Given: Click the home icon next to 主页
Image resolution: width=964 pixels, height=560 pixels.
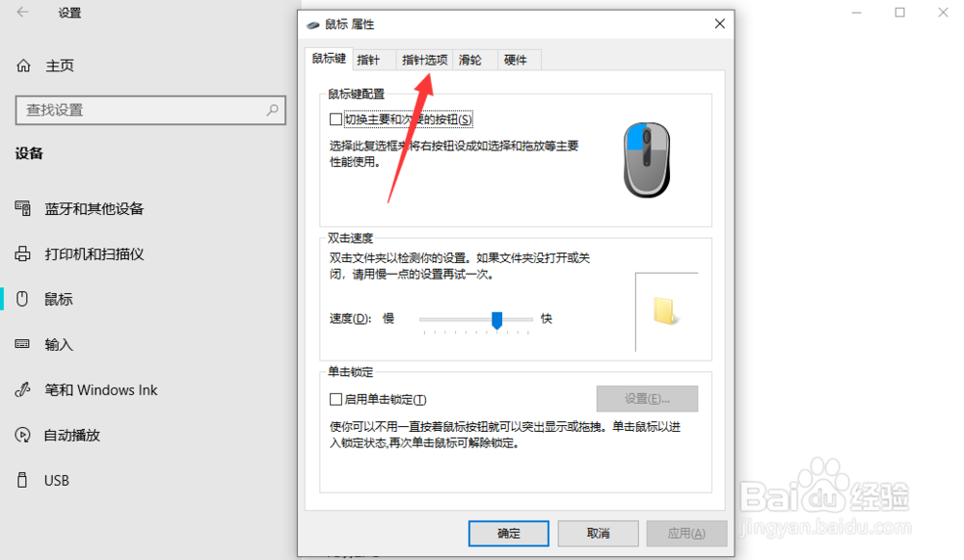Looking at the screenshot, I should coord(23,66).
